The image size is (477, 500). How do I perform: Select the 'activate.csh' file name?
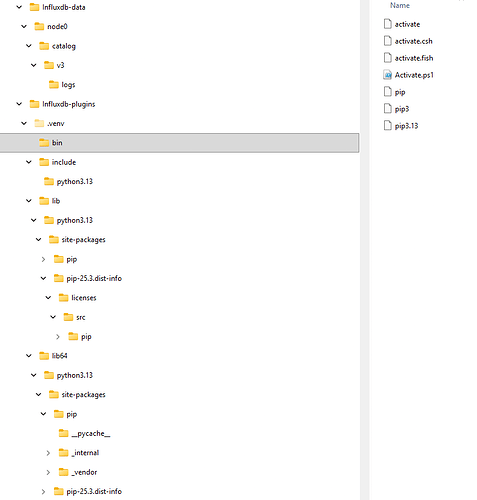[413, 41]
